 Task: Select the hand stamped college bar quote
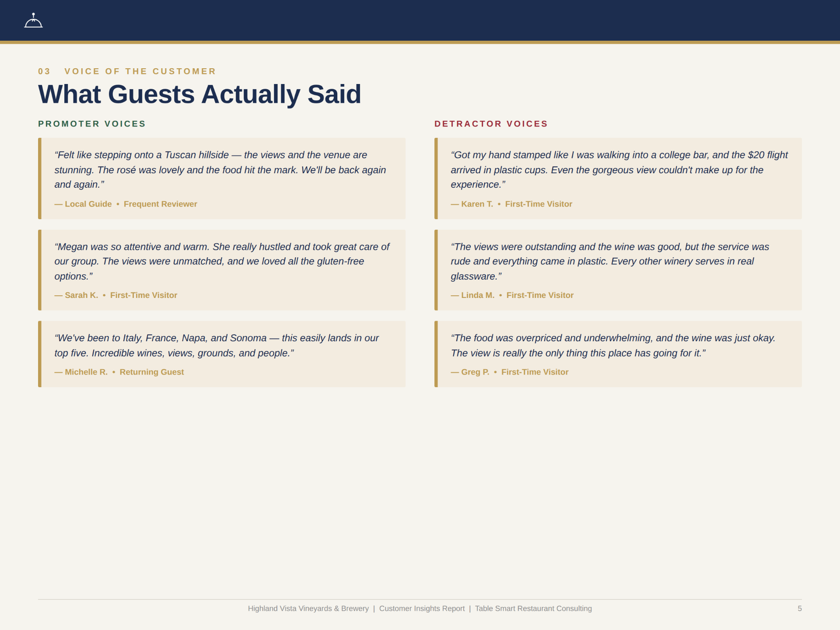coord(619,170)
